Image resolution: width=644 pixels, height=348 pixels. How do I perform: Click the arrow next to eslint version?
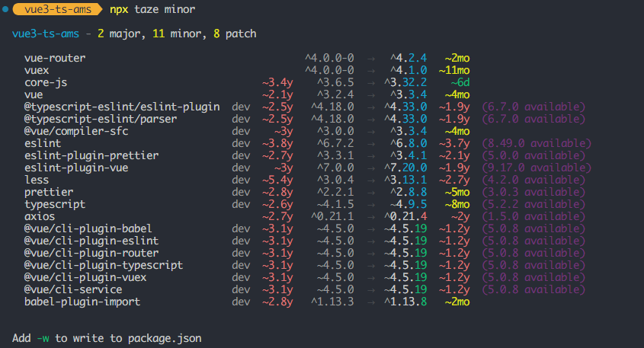click(371, 144)
